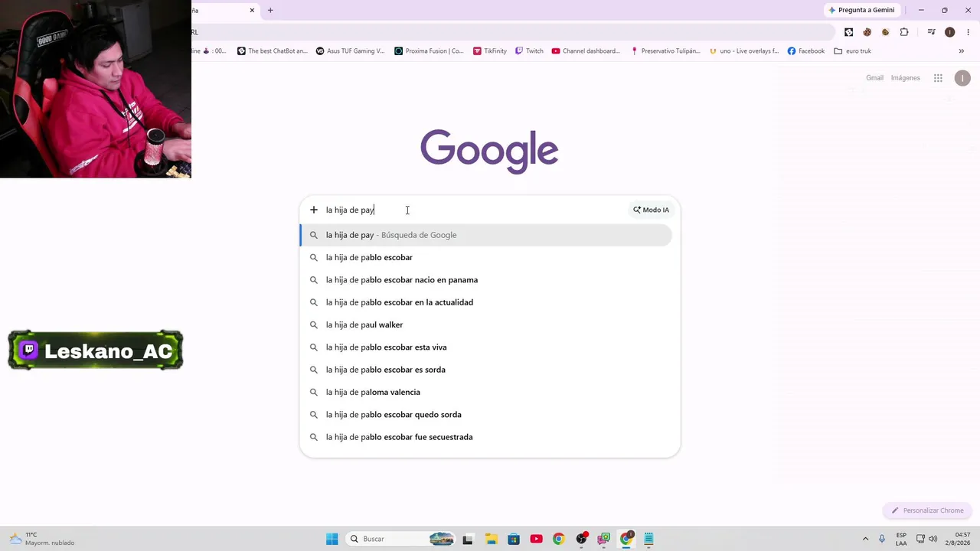
Task: Click the Personalizar Chrome button
Action: (x=927, y=510)
